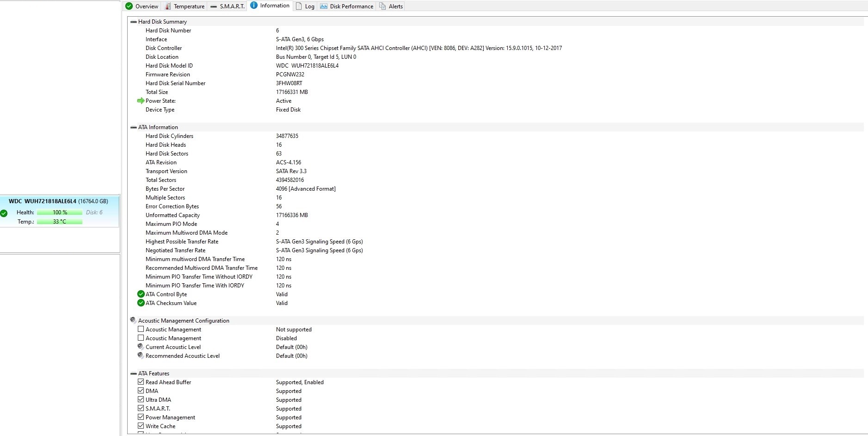This screenshot has height=436, width=868.
Task: Select the Information tab
Action: tap(270, 6)
